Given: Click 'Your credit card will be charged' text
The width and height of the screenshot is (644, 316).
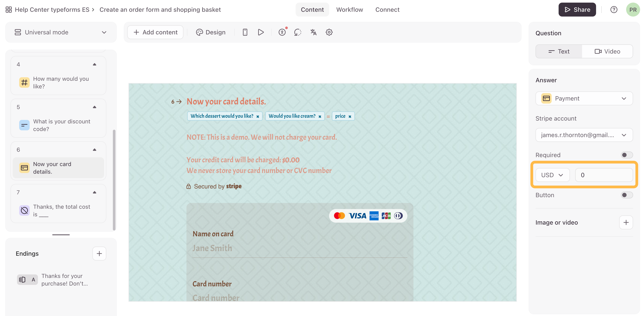Looking at the screenshot, I should [243, 160].
